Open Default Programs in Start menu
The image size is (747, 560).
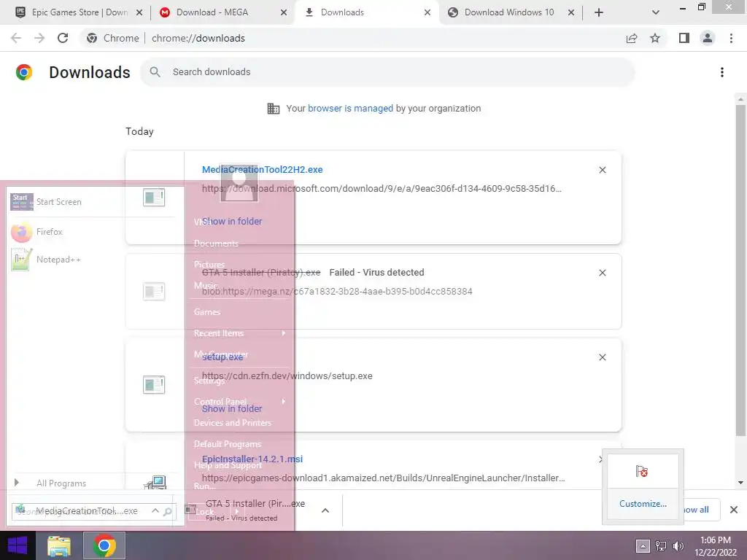[228, 444]
